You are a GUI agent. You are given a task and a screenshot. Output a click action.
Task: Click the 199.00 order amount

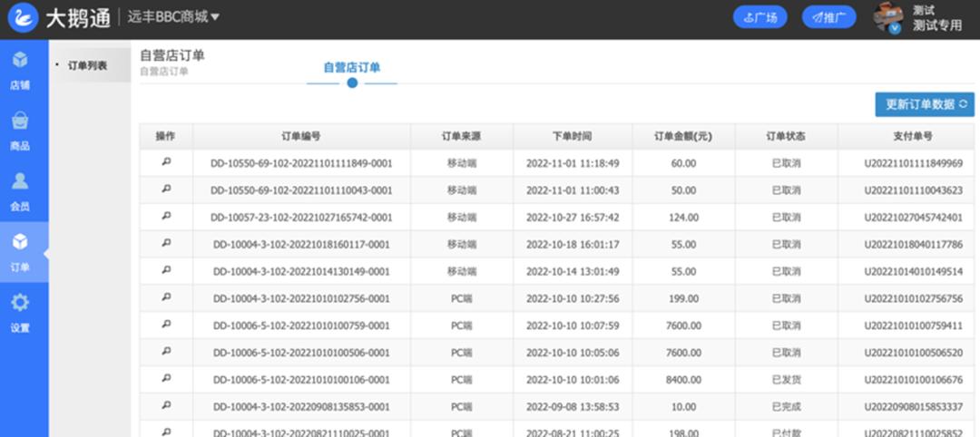(x=684, y=298)
